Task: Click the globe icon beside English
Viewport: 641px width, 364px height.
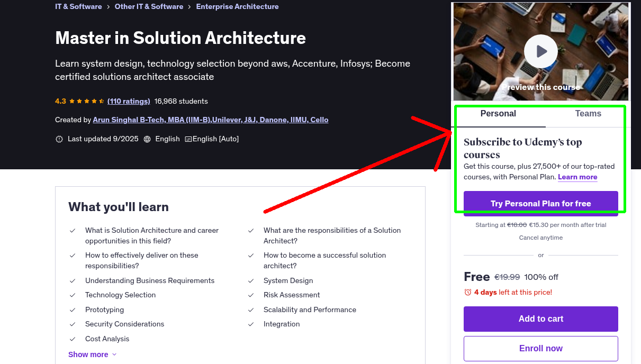Action: tap(147, 139)
